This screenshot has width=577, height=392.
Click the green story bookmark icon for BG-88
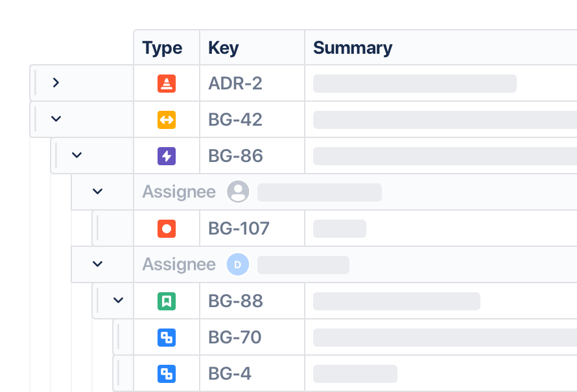point(167,301)
